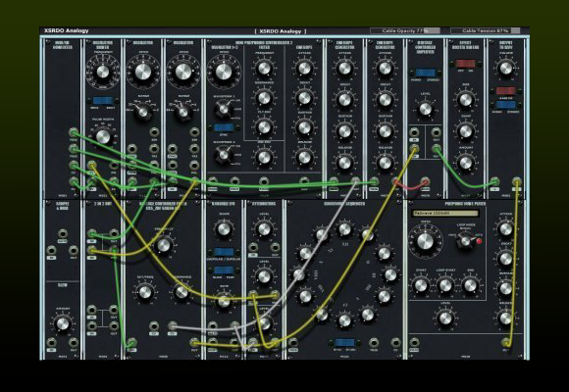Click the Oscillator Driver Frequency knob

[x=103, y=72]
